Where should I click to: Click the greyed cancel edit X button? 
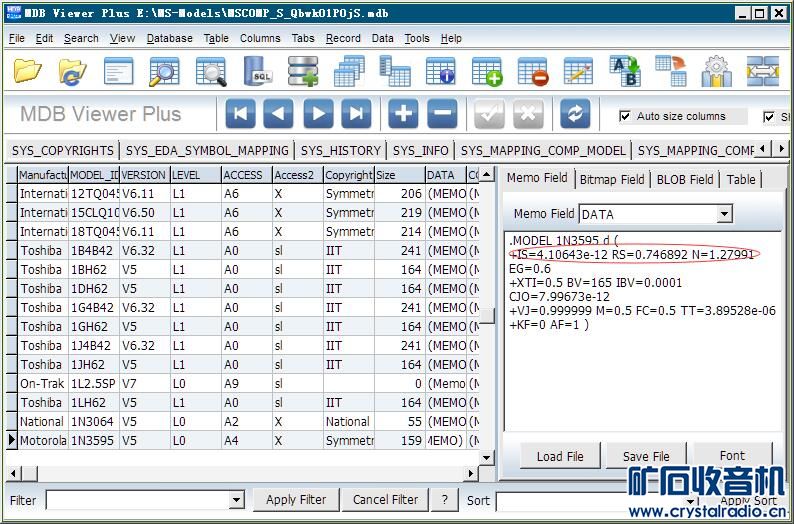(x=528, y=113)
